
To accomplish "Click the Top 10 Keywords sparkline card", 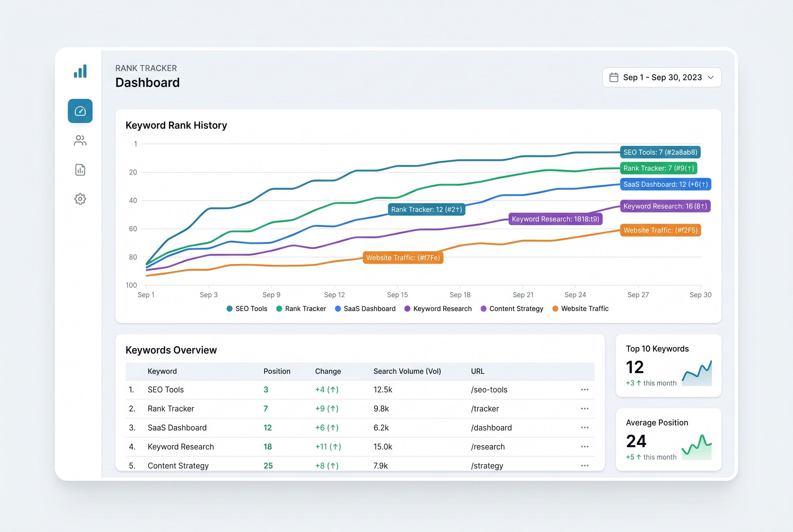I will click(668, 365).
